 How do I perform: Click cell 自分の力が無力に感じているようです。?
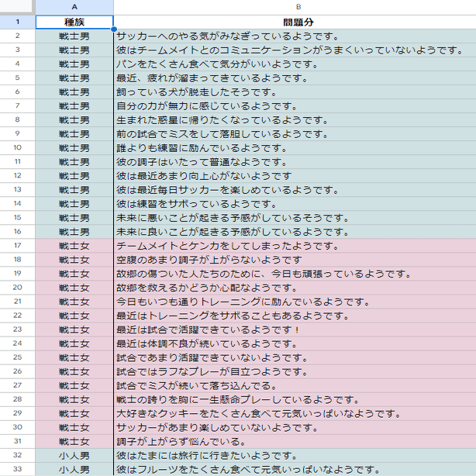click(x=295, y=106)
